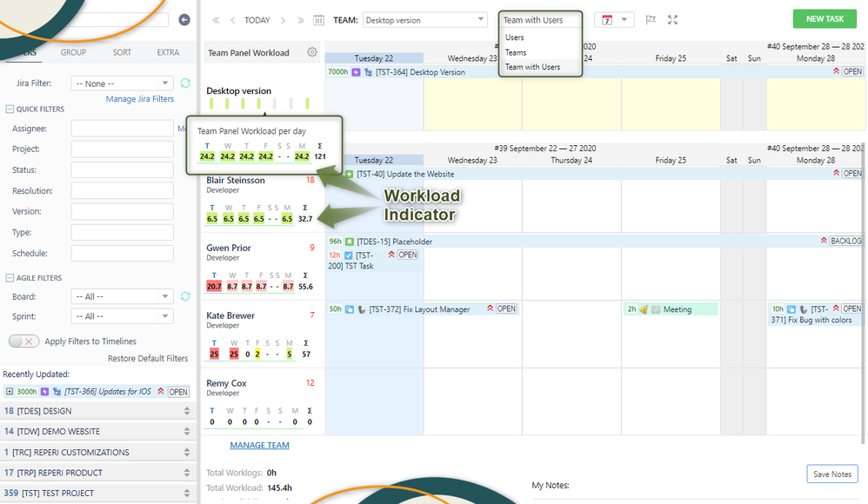Click TST-372 Fix Layout Manager task icon
The height and width of the screenshot is (504, 868).
[x=350, y=309]
